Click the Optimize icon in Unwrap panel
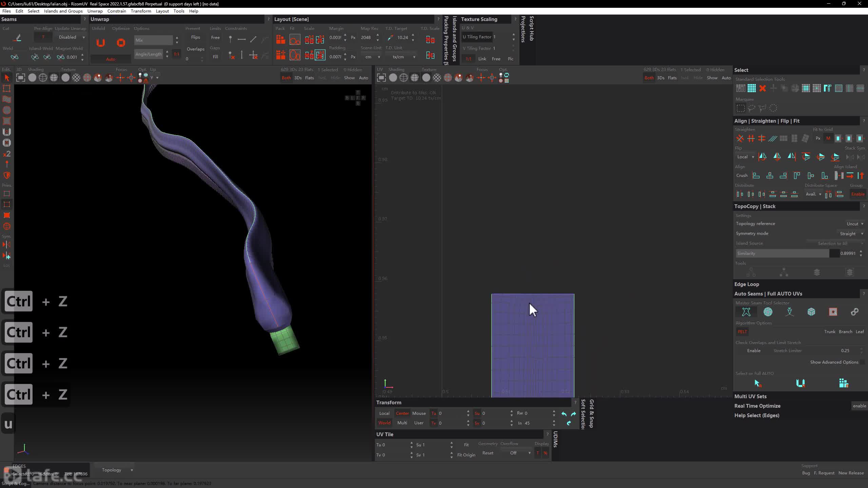This screenshot has height=488, width=868. tap(121, 42)
